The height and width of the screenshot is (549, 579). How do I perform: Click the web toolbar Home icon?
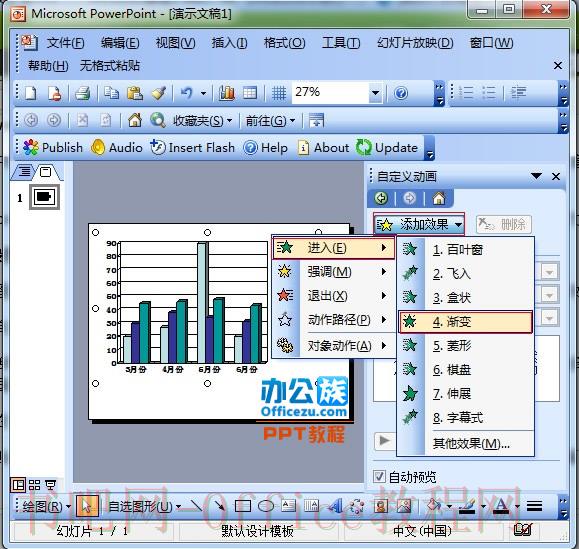[x=135, y=120]
